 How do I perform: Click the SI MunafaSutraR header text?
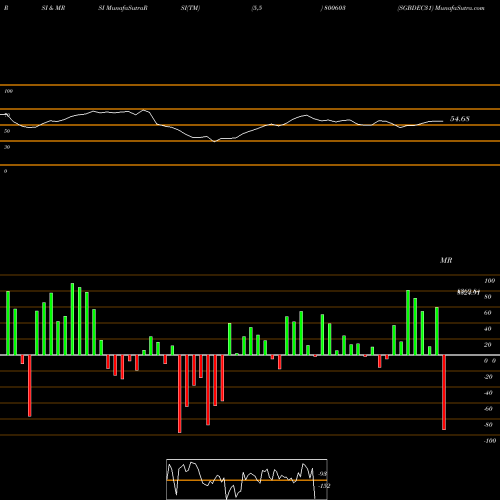click(123, 8)
